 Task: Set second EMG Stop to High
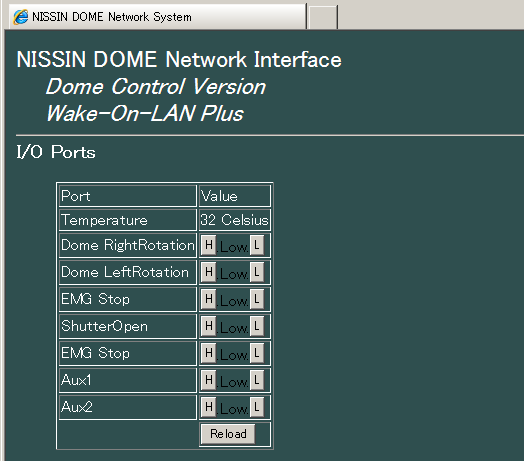point(209,353)
